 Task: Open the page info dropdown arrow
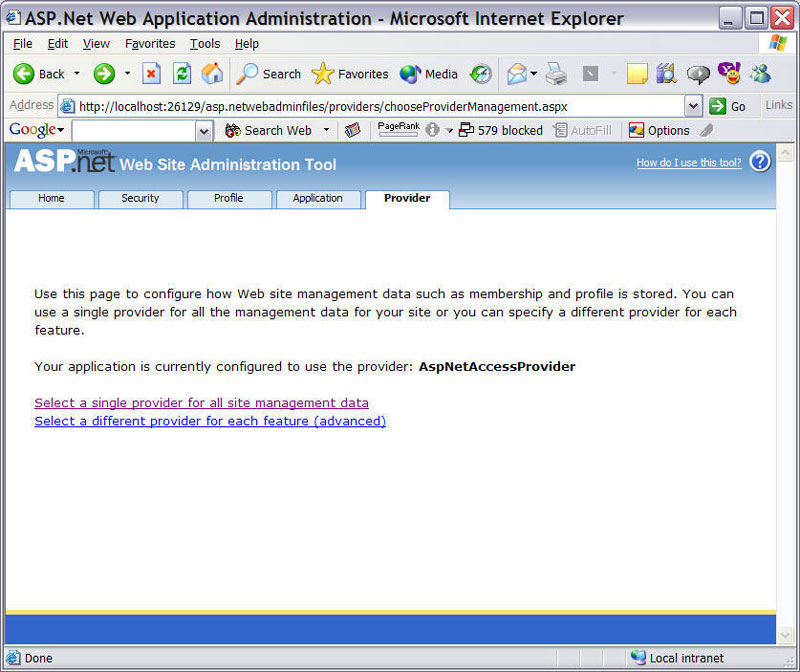point(449,131)
